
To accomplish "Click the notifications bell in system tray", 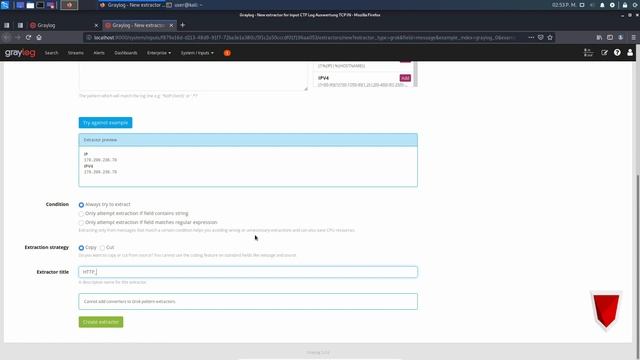I will point(602,5).
